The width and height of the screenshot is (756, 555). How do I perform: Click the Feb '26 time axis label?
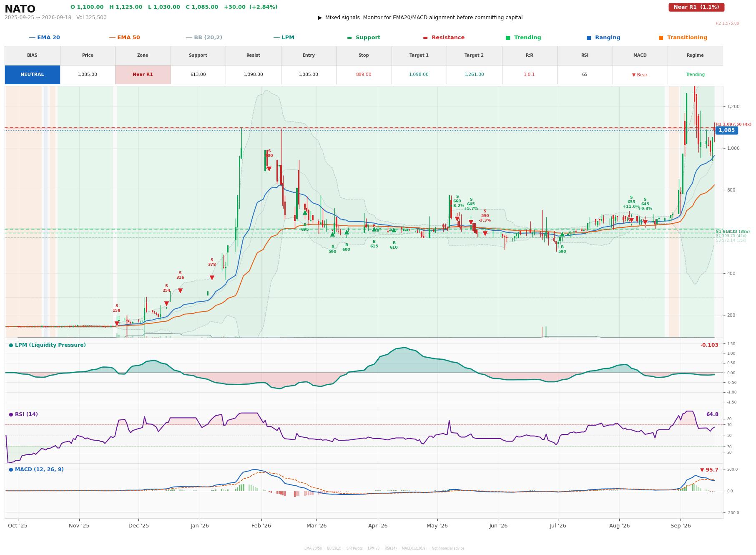(x=261, y=526)
